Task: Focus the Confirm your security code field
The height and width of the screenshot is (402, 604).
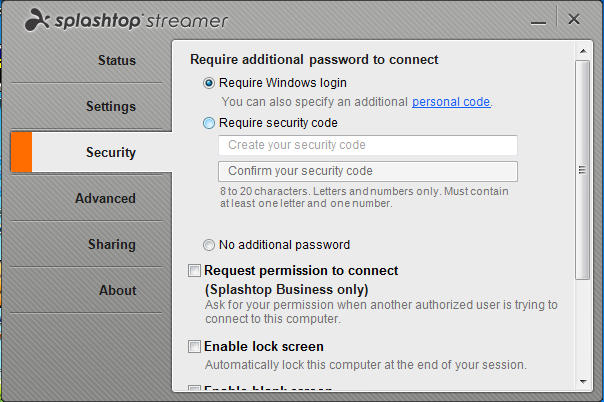Action: click(368, 171)
